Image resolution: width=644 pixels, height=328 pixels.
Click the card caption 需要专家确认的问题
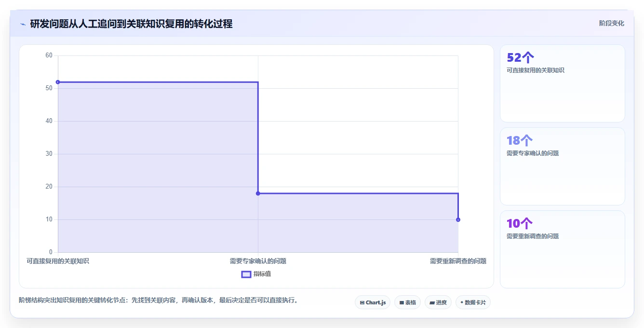tap(533, 153)
